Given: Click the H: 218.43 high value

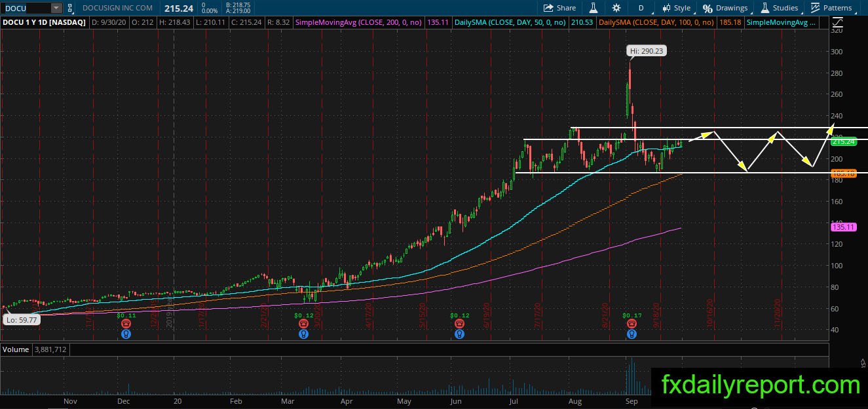Looking at the screenshot, I should click(x=176, y=22).
